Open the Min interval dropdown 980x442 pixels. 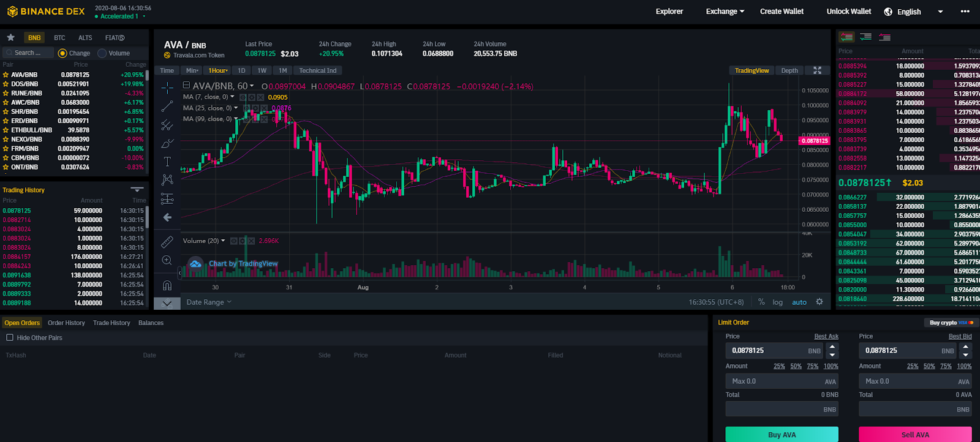(193, 70)
